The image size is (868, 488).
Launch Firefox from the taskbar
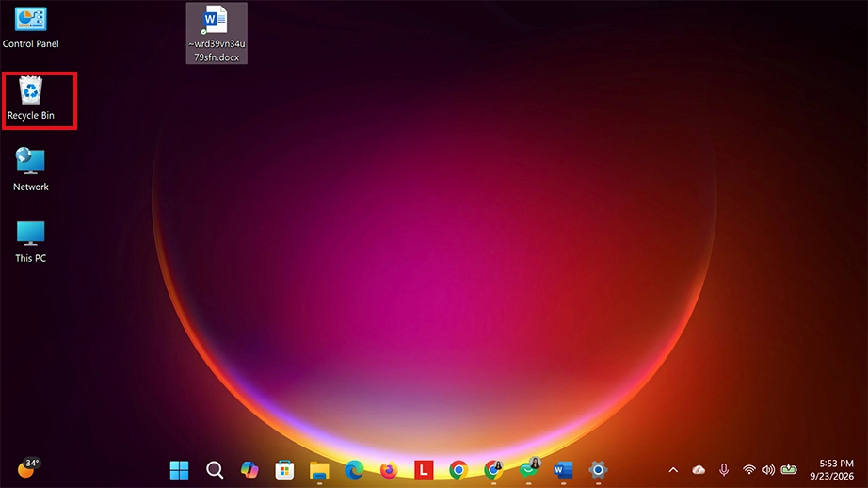(x=389, y=470)
